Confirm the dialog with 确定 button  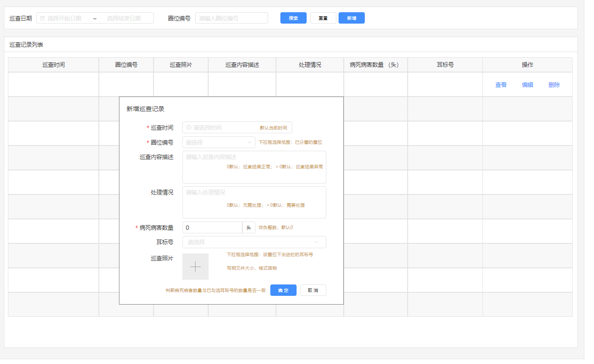[x=283, y=290]
